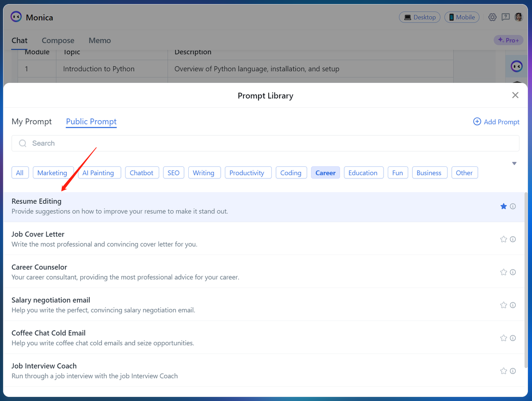View info for Coffee Chat Cold Email
The width and height of the screenshot is (532, 401).
(513, 338)
